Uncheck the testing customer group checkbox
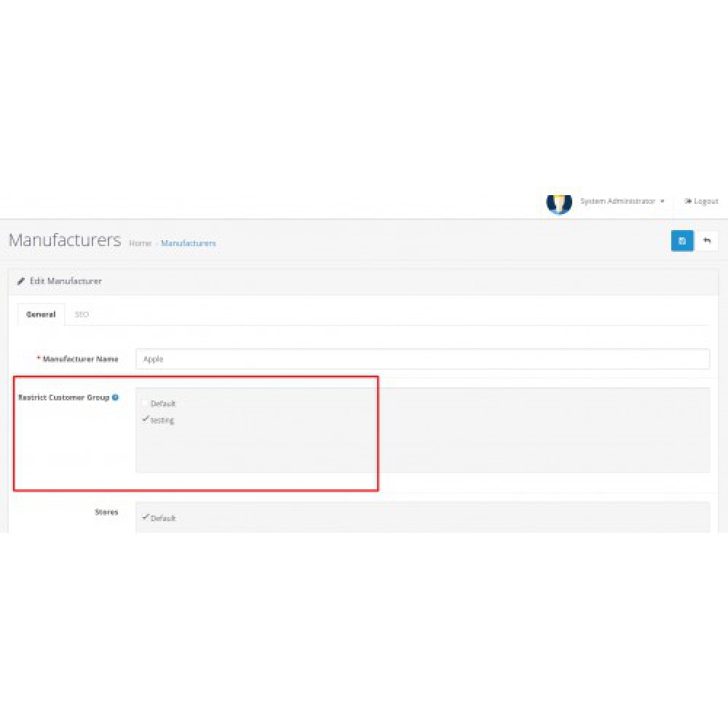 [145, 420]
